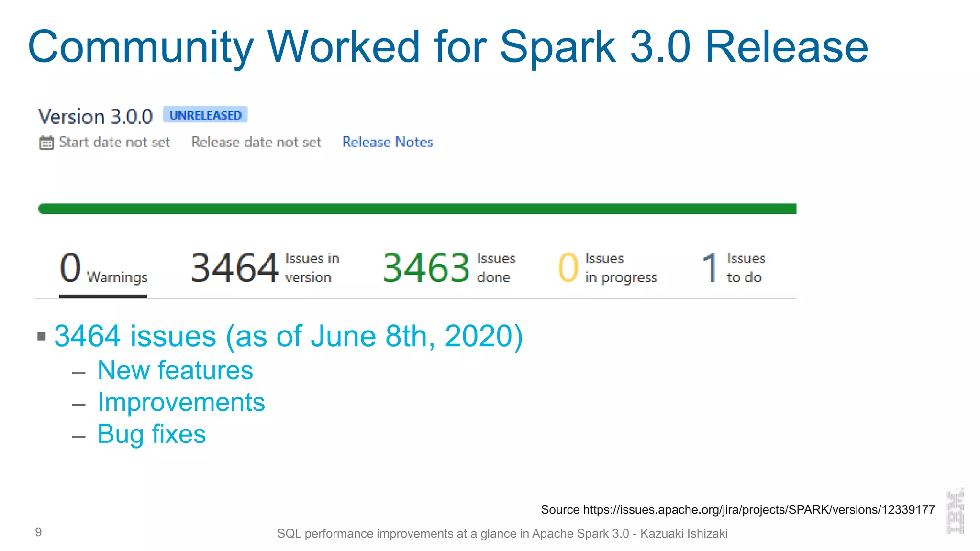The height and width of the screenshot is (551, 980).
Task: Select the 1 Issues to do tab
Action: pyautogui.click(x=733, y=268)
